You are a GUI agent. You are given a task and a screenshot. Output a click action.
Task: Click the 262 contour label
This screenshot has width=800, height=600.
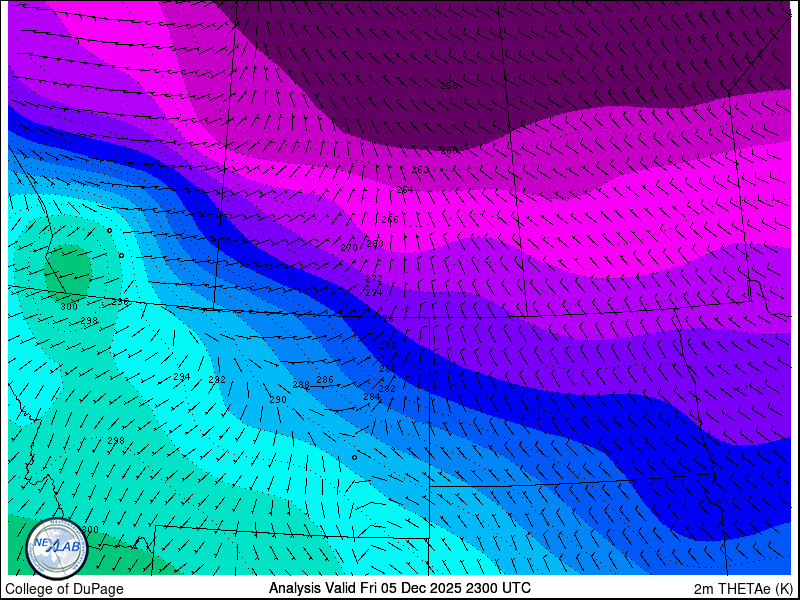click(x=420, y=170)
